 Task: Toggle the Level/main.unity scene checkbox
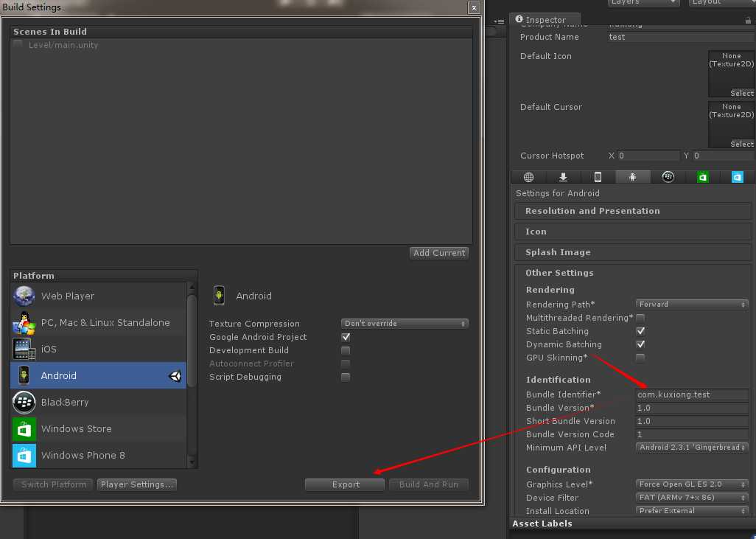(x=18, y=45)
